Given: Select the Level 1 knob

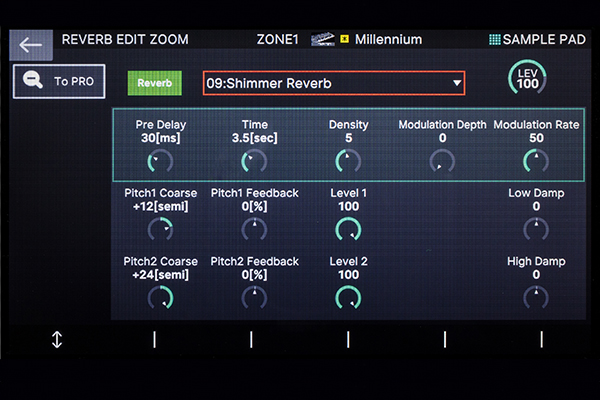Looking at the screenshot, I should [348, 230].
